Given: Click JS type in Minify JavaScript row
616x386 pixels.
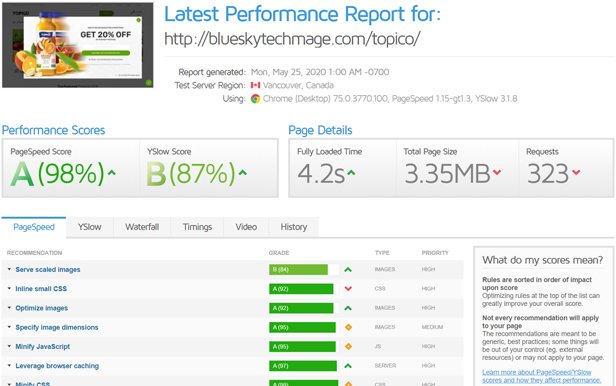Looking at the screenshot, I should [x=378, y=346].
